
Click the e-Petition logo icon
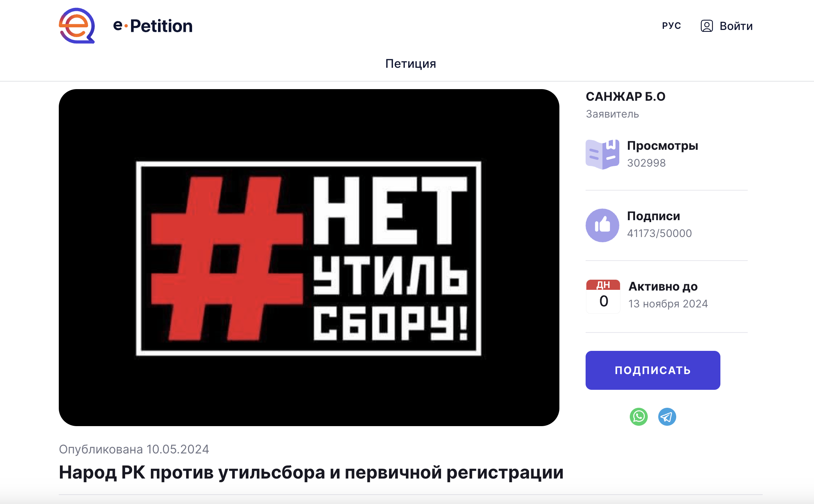coord(77,25)
